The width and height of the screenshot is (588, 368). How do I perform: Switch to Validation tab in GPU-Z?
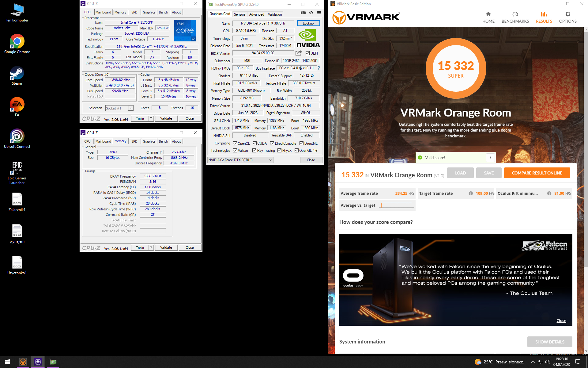point(275,14)
